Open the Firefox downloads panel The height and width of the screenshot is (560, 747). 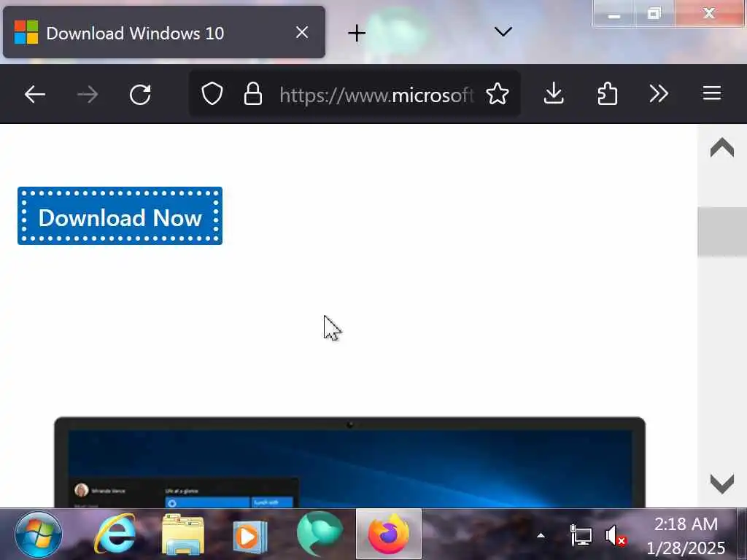tap(554, 93)
